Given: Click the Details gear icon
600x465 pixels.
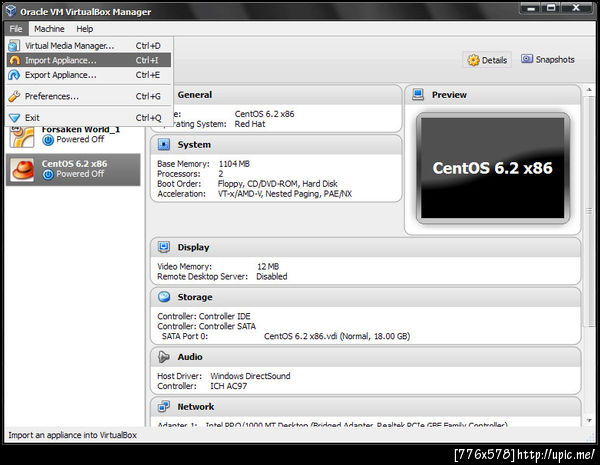Looking at the screenshot, I should [x=473, y=60].
